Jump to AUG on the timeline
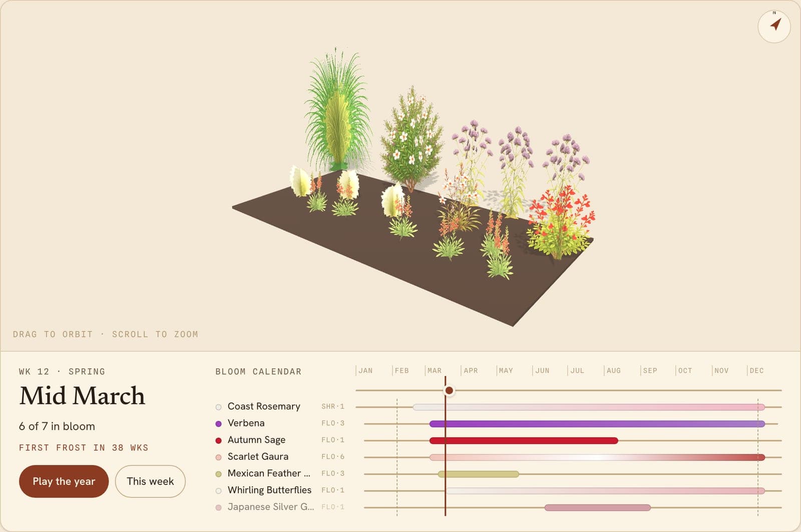The height and width of the screenshot is (532, 801). click(x=613, y=370)
